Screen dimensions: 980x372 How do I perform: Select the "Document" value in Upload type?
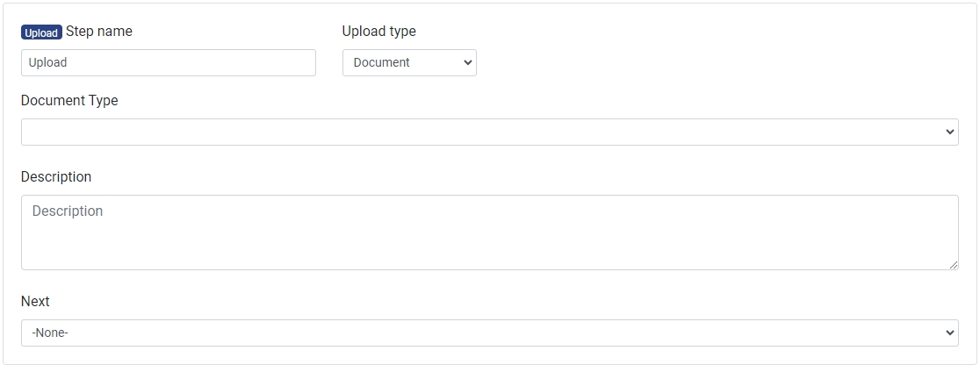tap(381, 63)
